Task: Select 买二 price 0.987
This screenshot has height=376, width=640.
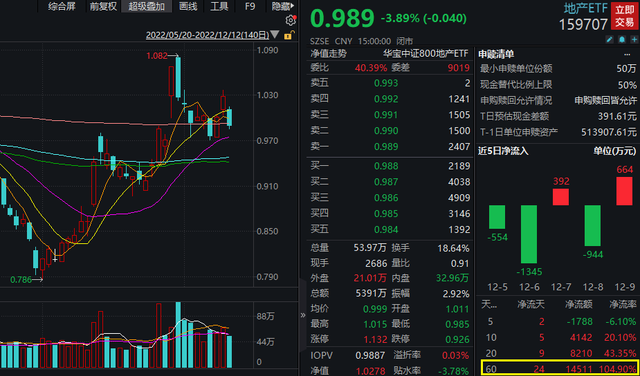Action: [386, 182]
